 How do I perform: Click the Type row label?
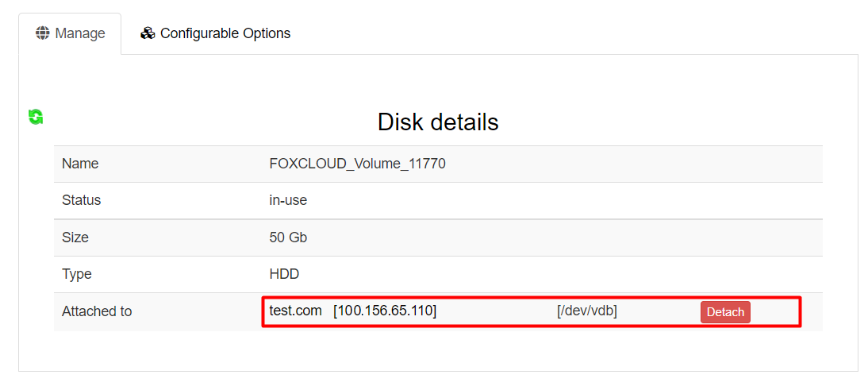[77, 274]
